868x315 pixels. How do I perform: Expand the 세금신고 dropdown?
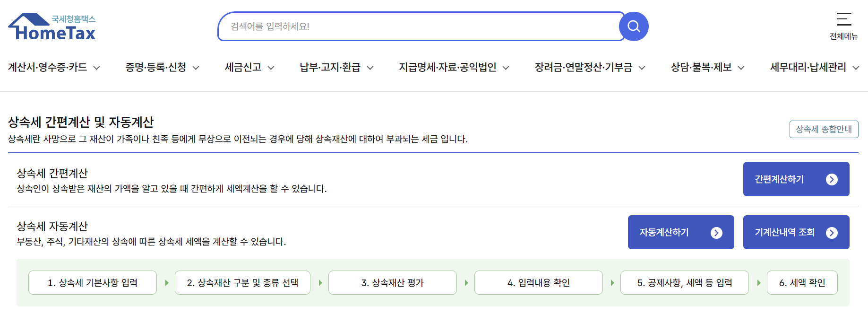click(249, 68)
